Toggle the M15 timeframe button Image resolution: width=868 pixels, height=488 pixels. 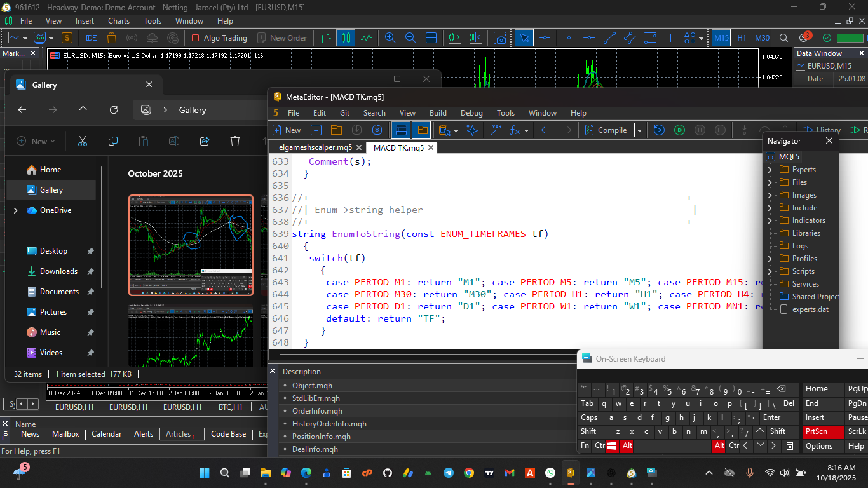(x=721, y=38)
